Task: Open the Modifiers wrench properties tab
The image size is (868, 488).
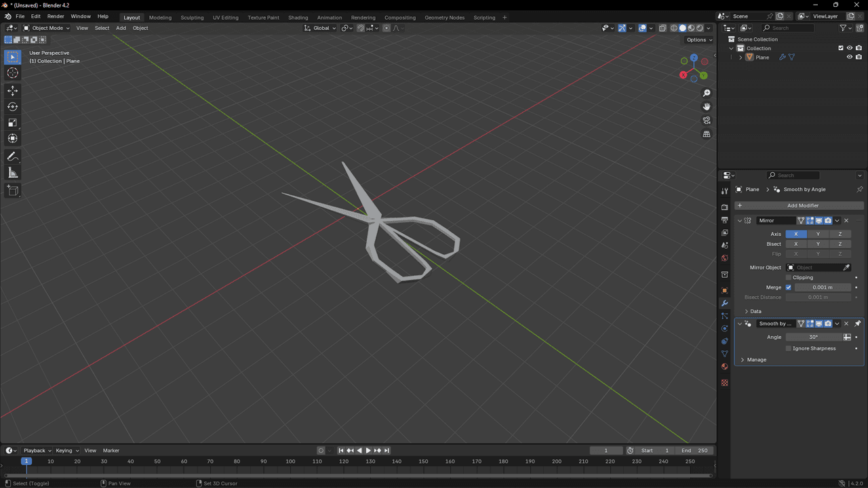Action: pyautogui.click(x=724, y=303)
